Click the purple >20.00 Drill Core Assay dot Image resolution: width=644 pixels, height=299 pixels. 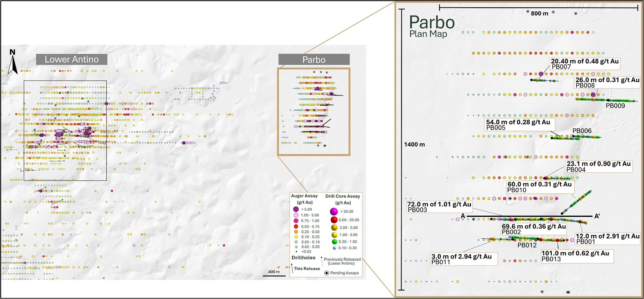pyautogui.click(x=334, y=212)
